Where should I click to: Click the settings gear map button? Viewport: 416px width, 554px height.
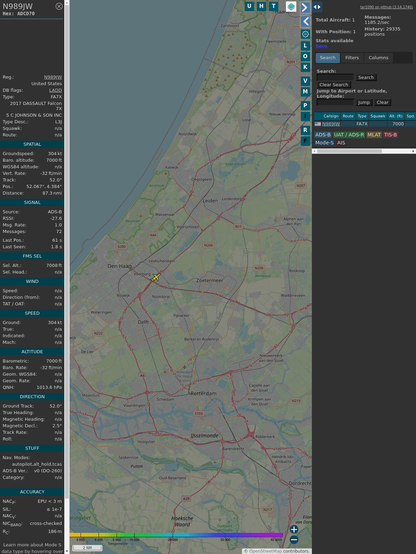click(305, 34)
